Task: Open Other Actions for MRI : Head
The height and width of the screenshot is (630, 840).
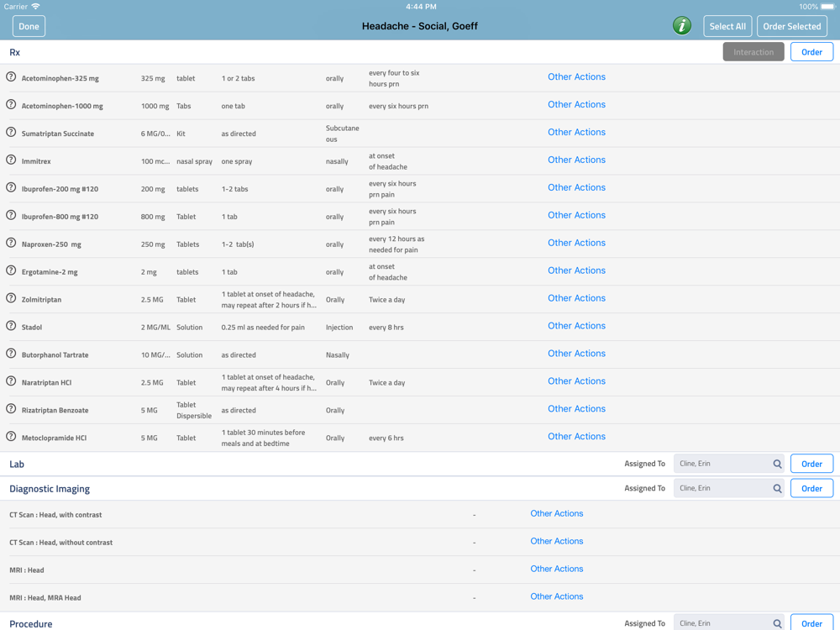Action: 556,569
